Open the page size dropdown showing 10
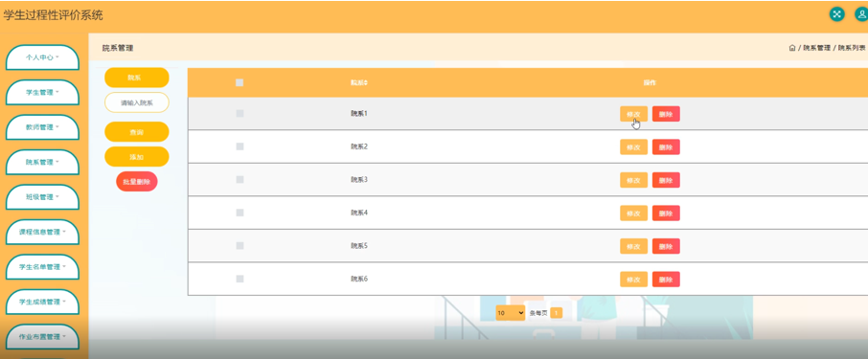 [x=510, y=312]
